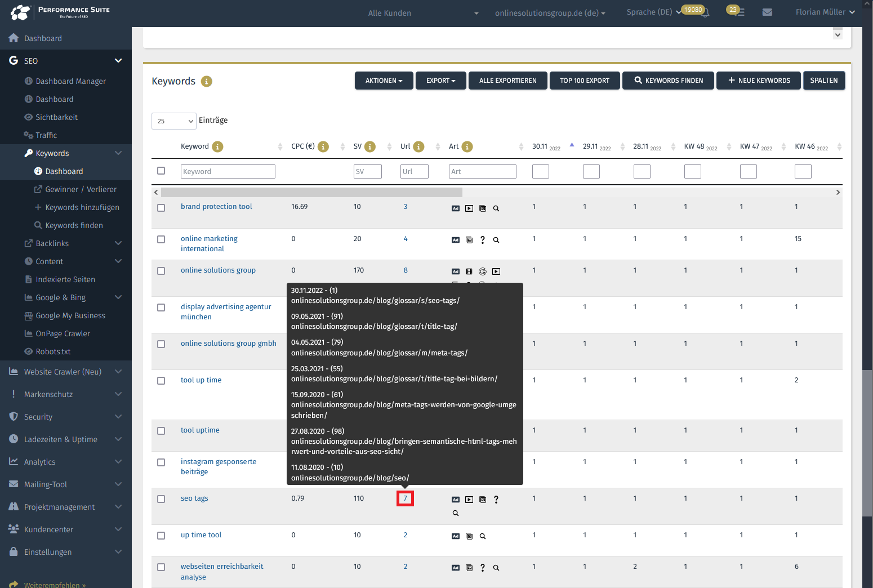The height and width of the screenshot is (588, 873).
Task: Check the online marketing international row
Action: tap(161, 239)
